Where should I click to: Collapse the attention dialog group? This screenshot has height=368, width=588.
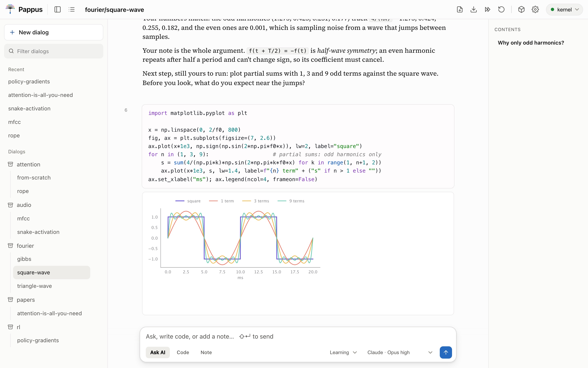[28, 164]
